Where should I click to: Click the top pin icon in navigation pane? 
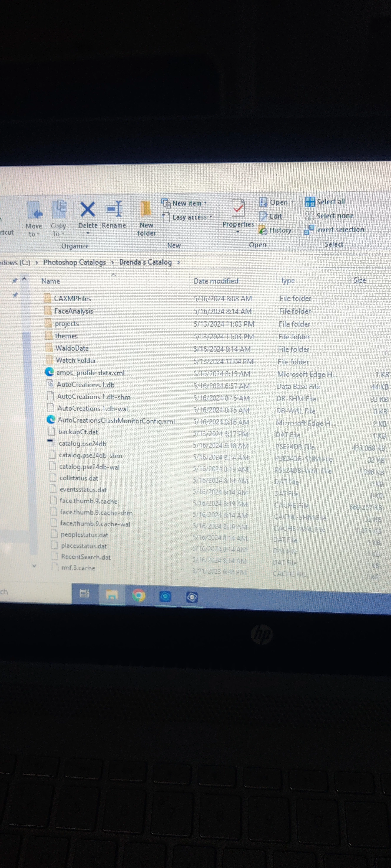tap(15, 280)
